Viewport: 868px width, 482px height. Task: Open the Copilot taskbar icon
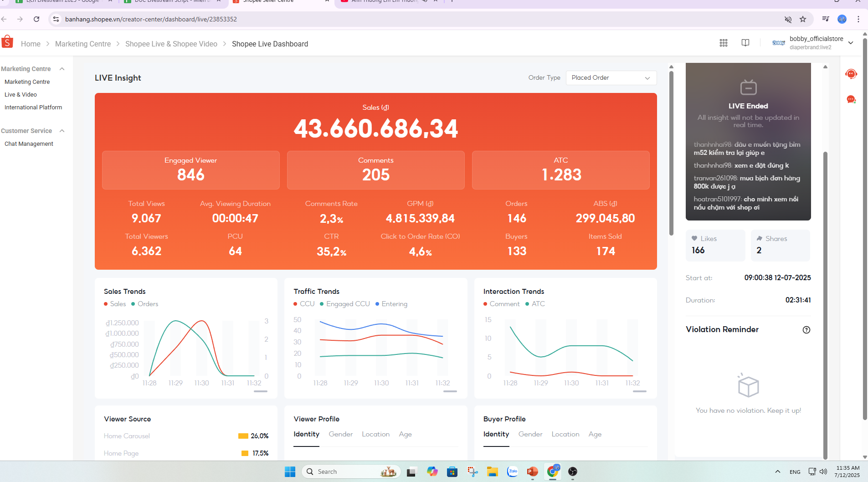coord(432,472)
